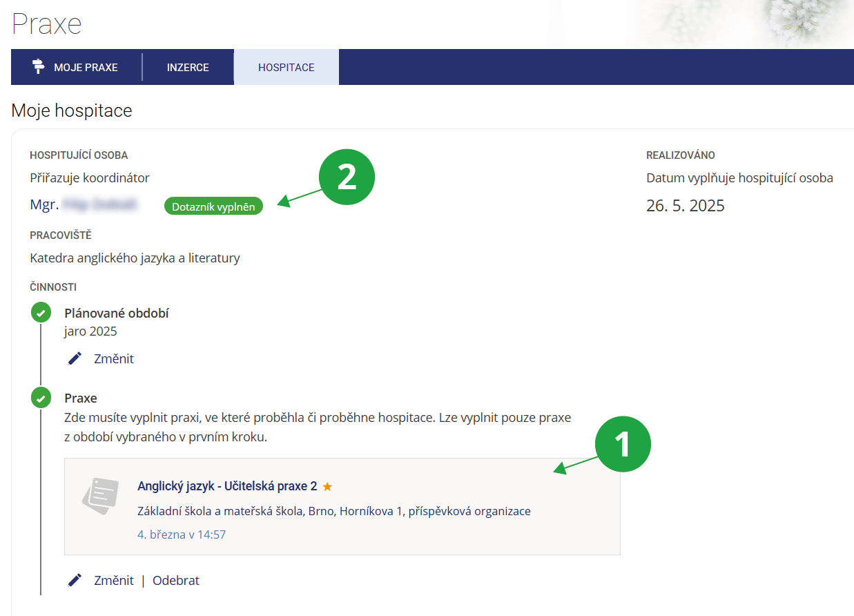Click green checkmark beside Plánované období
Viewport: 854px width, 616px height.
click(x=41, y=313)
